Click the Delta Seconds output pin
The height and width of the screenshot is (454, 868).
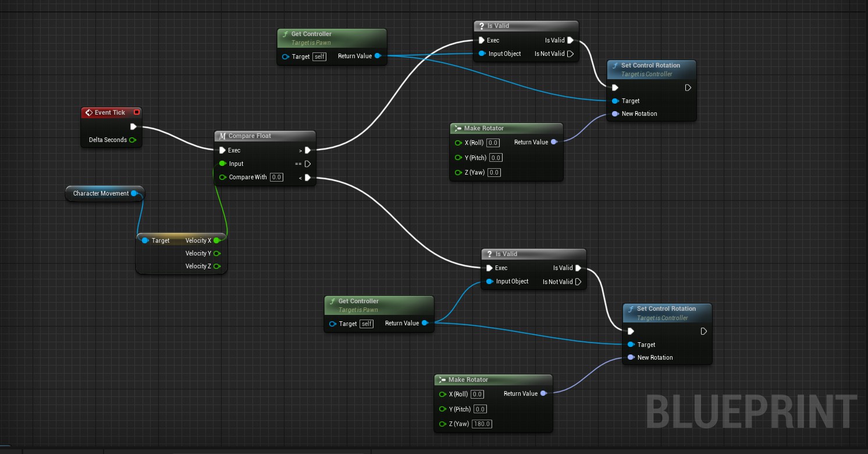coord(133,140)
